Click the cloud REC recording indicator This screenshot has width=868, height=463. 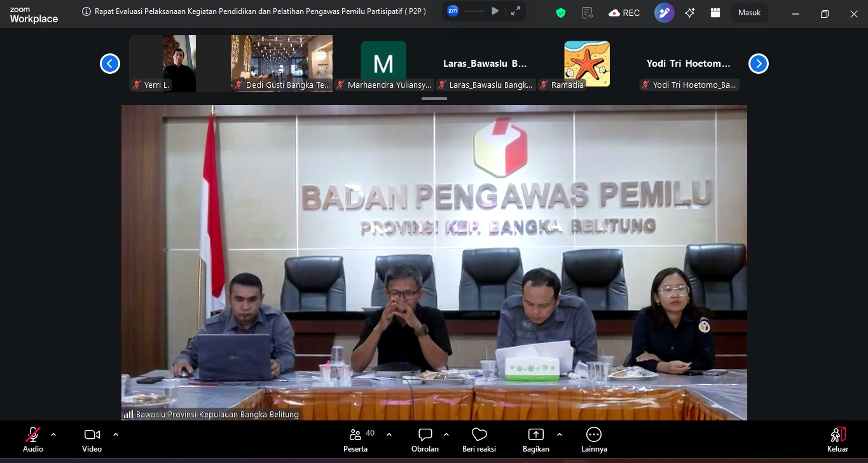(624, 13)
